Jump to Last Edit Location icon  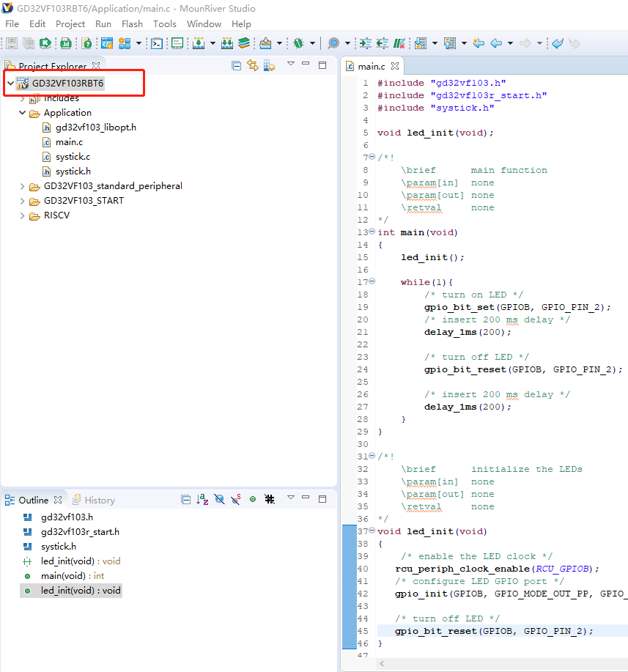coord(479,43)
